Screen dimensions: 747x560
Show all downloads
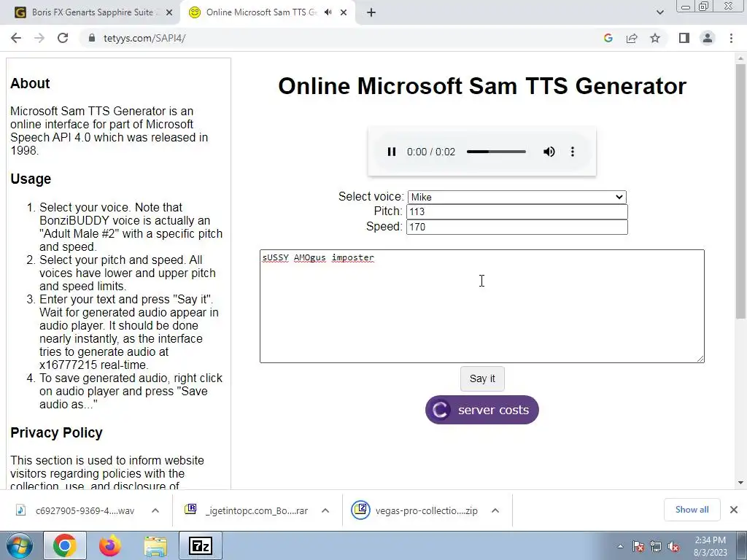(692, 510)
